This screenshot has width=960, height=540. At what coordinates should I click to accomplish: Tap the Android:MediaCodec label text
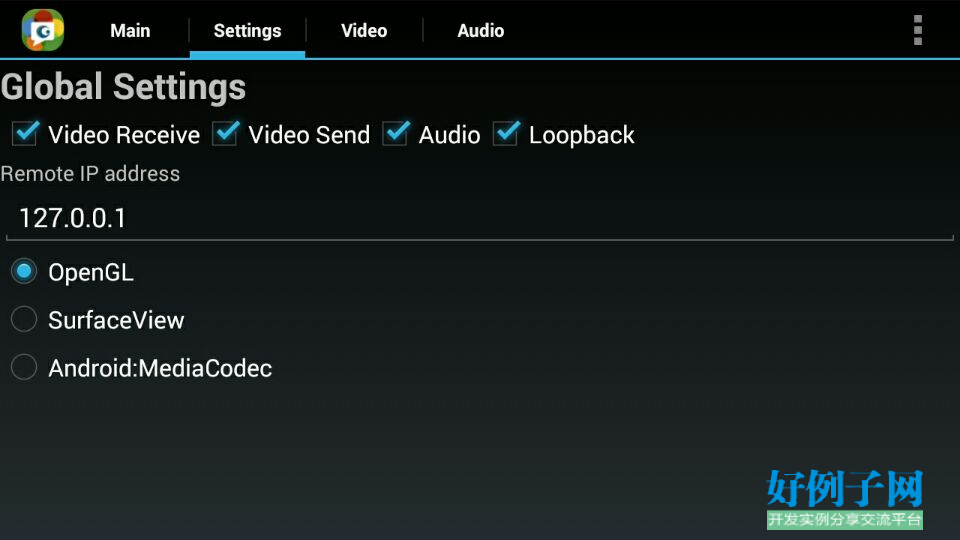pyautogui.click(x=160, y=368)
